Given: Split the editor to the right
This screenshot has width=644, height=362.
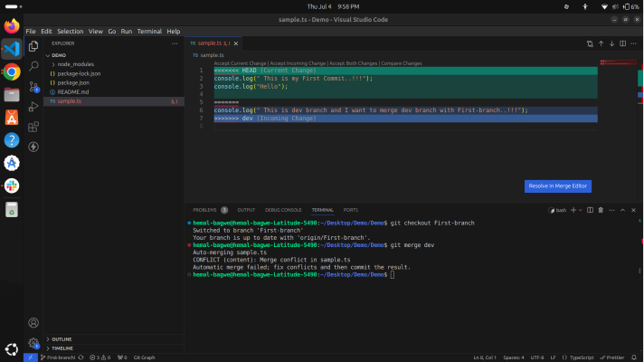Looking at the screenshot, I should click(622, 43).
